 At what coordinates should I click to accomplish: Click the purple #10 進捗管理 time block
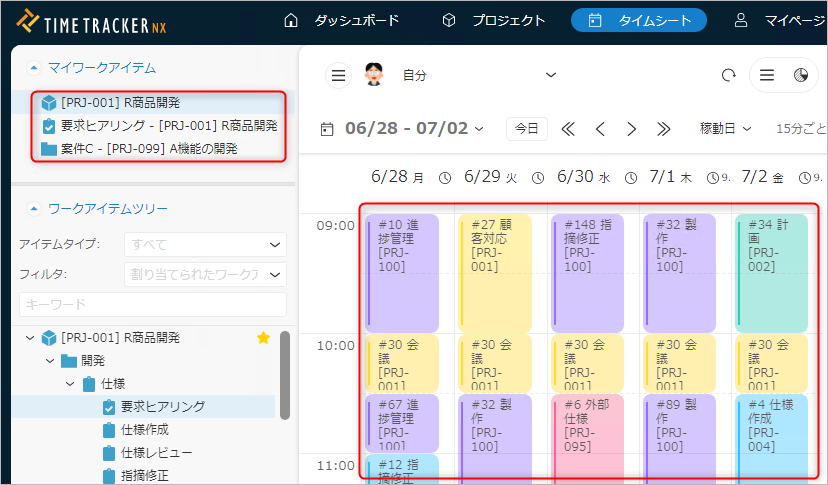click(x=402, y=272)
